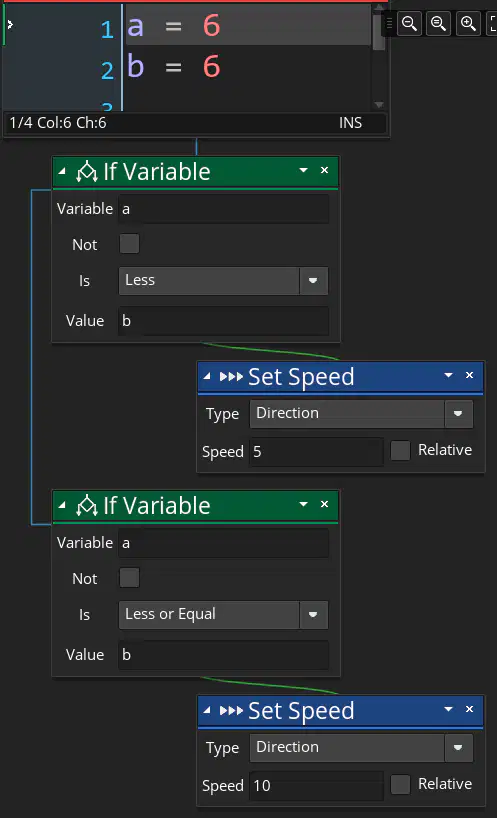Click the Speed field containing 10

(x=316, y=786)
